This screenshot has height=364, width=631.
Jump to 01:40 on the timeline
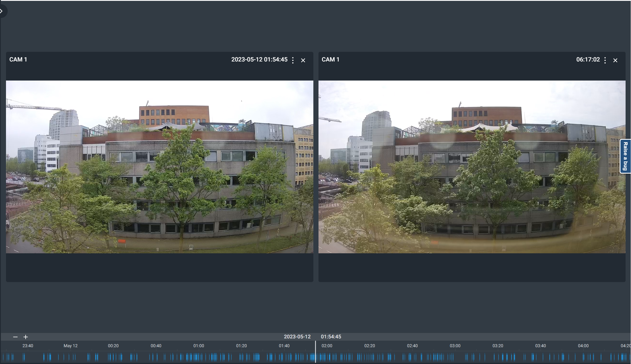coord(284,346)
